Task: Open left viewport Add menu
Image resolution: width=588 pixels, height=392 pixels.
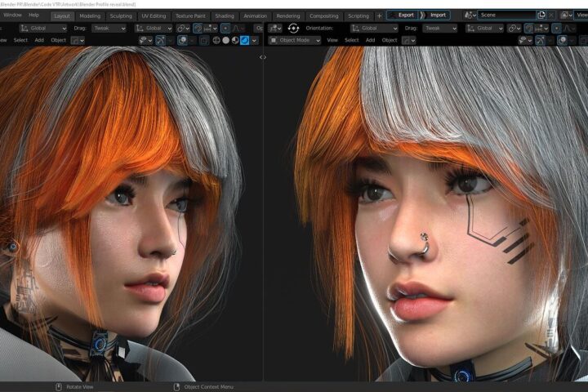Action: coord(39,40)
